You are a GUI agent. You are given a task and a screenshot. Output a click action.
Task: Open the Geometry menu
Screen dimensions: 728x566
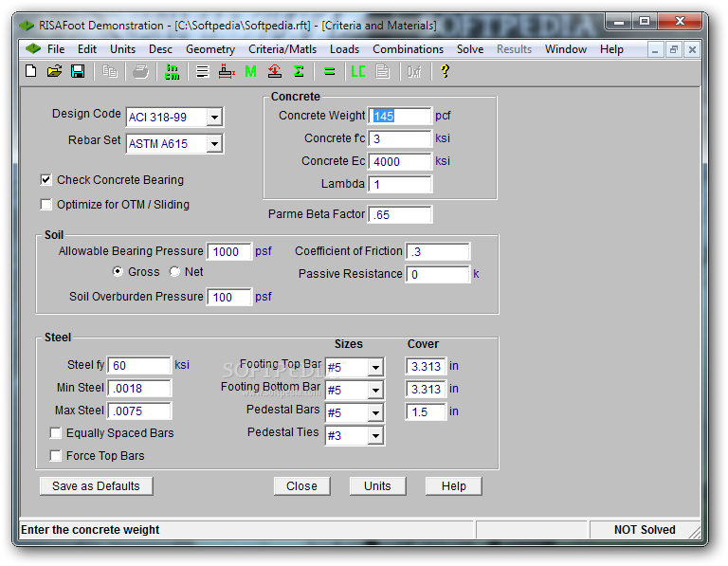[210, 49]
